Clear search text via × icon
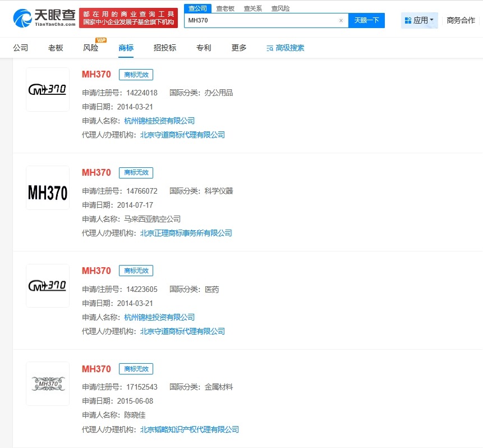Viewport: 483px width, 448px height. [x=341, y=20]
